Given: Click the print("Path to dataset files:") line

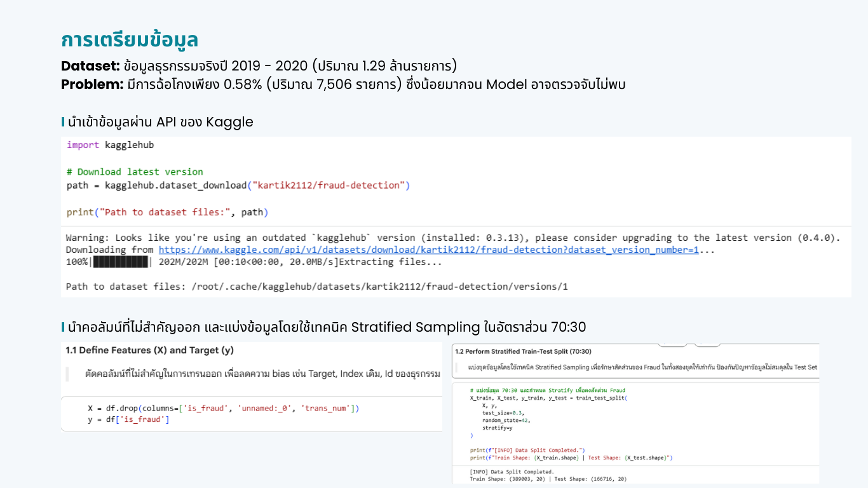Looking at the screenshot, I should (x=167, y=212).
